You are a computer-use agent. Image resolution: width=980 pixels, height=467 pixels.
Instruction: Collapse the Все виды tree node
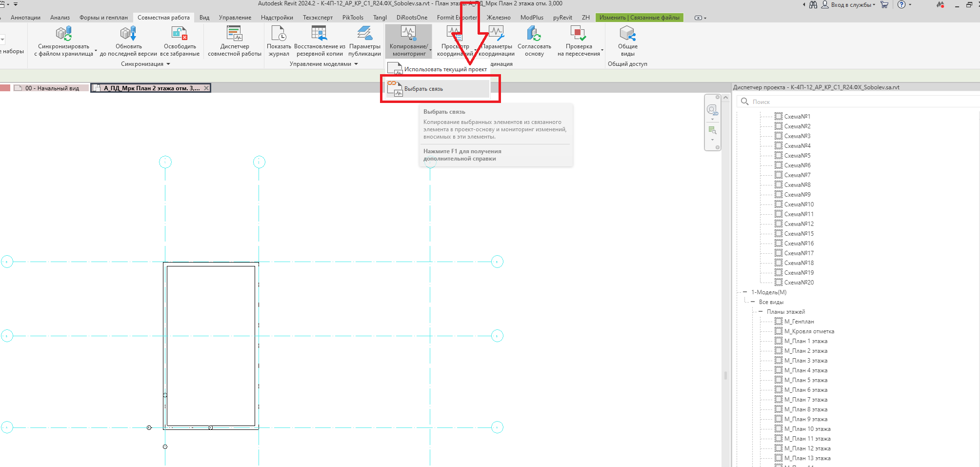point(753,302)
